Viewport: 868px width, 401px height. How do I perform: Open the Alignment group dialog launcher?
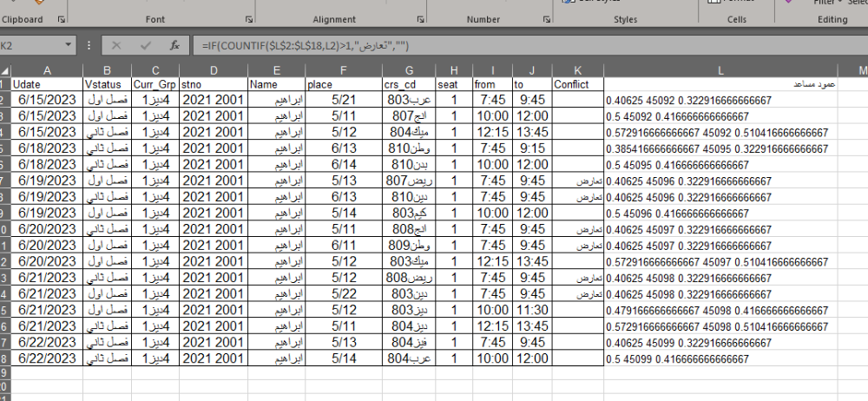(421, 19)
